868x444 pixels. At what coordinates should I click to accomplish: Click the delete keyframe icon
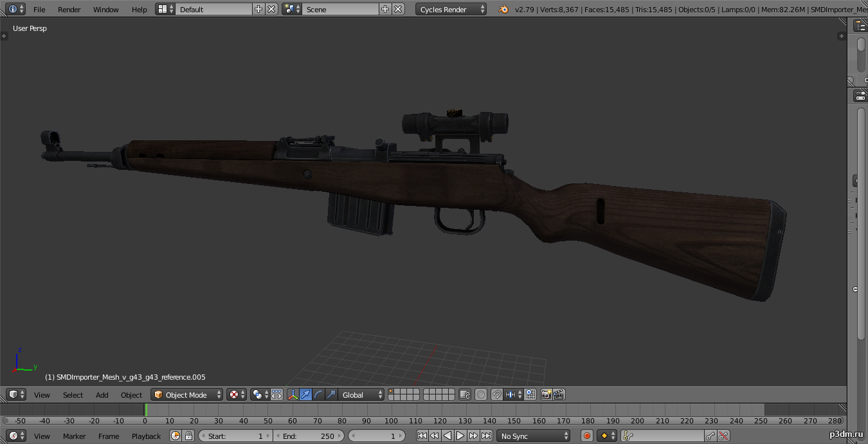click(724, 436)
